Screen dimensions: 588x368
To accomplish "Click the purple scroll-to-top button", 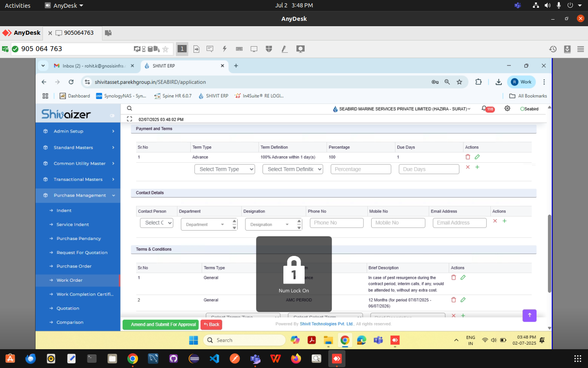I will [529, 315].
